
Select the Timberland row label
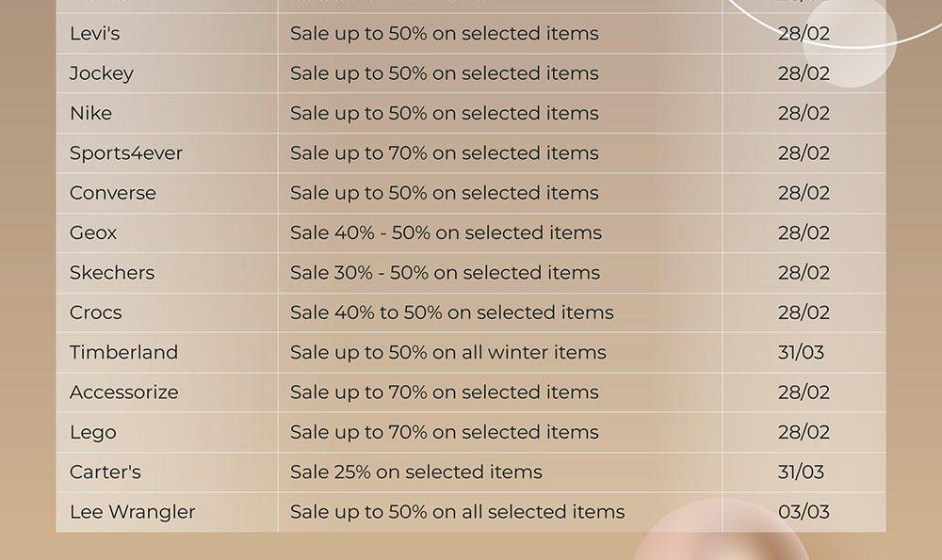coord(123,352)
